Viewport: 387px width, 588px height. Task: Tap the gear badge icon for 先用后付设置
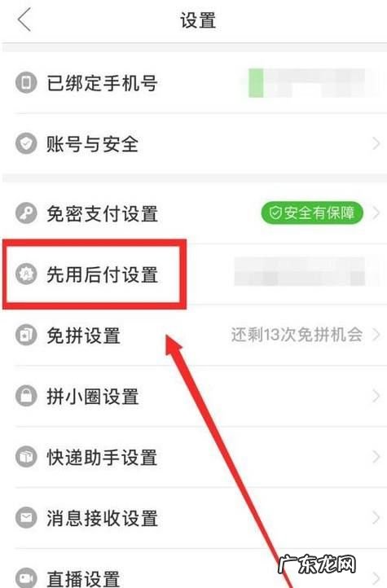point(26,274)
